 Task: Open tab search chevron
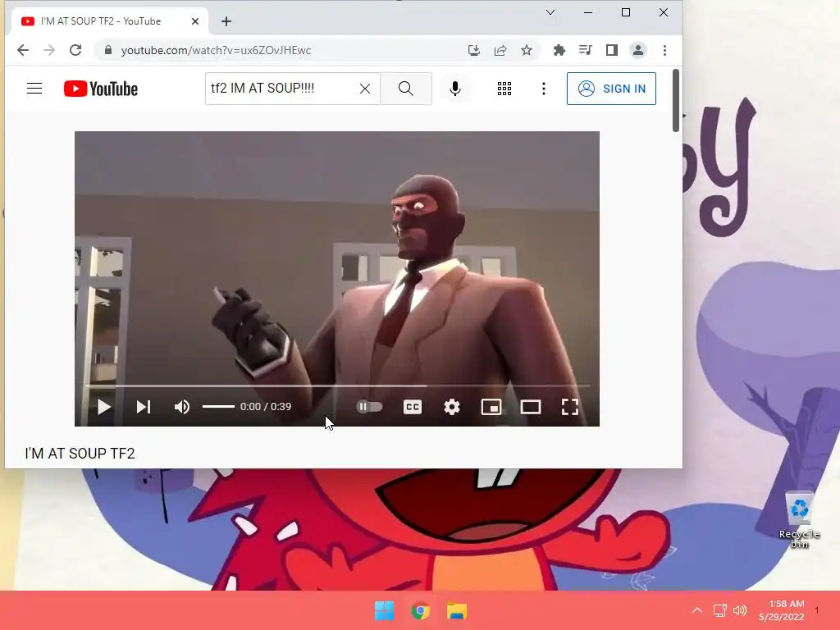(x=550, y=12)
